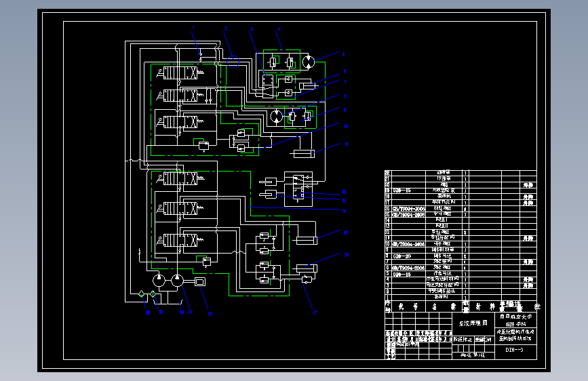Select the hydraulic motor symbol at callout 5
This screenshot has width=588, height=381.
pos(309,62)
